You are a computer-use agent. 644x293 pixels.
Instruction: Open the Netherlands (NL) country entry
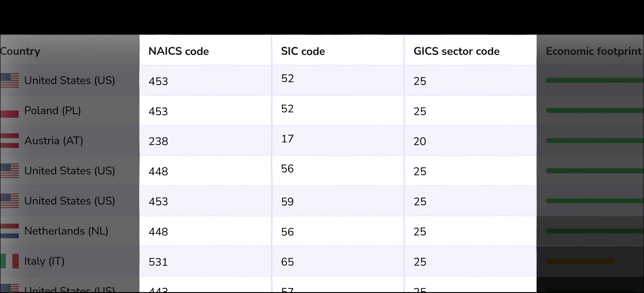tap(66, 231)
